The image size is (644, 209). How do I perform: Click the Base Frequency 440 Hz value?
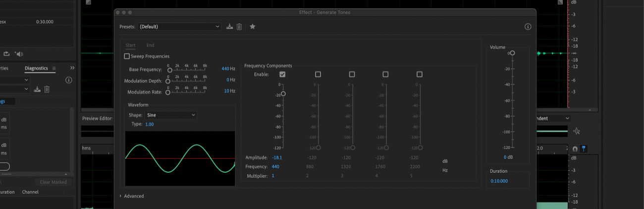pos(225,69)
